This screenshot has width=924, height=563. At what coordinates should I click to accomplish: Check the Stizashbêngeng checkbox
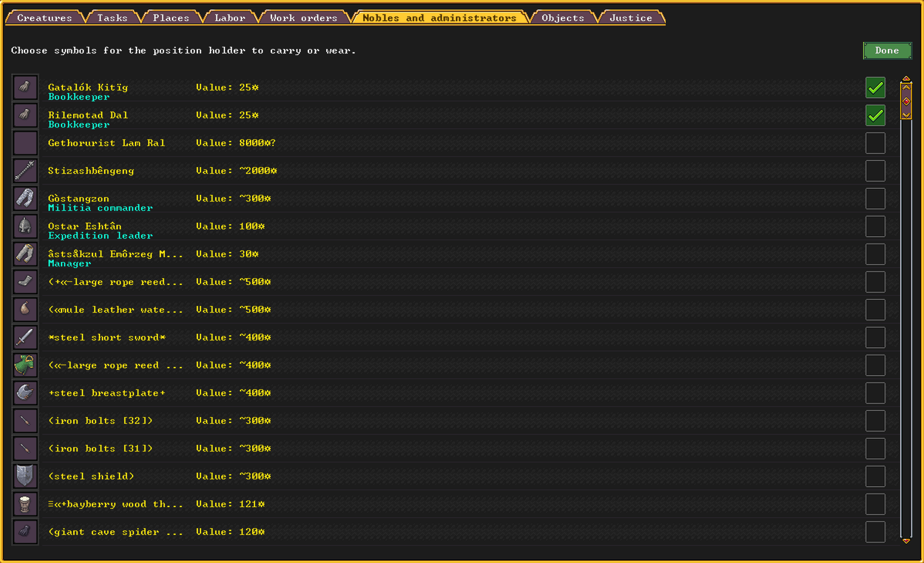coord(875,171)
